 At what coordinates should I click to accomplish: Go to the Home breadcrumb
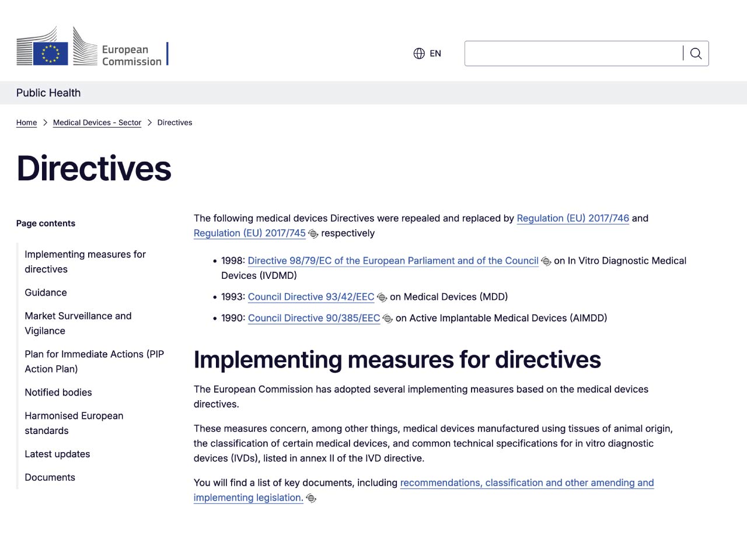tap(26, 123)
